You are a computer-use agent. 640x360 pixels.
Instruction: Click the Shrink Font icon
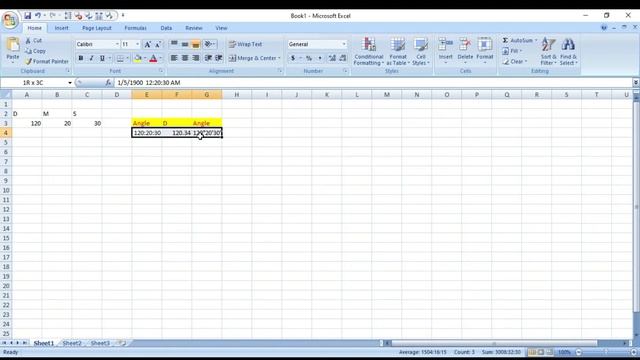point(158,44)
